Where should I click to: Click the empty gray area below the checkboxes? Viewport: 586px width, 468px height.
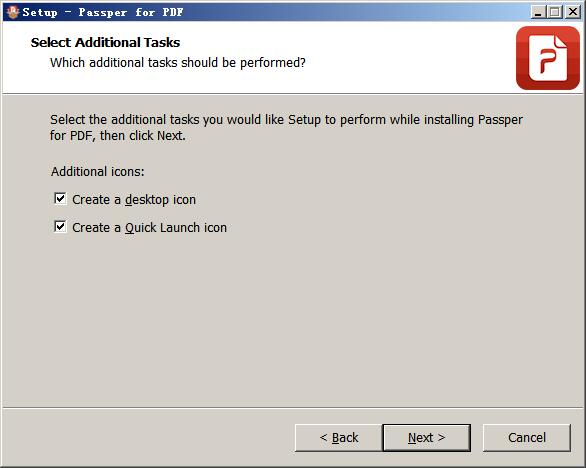(292, 318)
